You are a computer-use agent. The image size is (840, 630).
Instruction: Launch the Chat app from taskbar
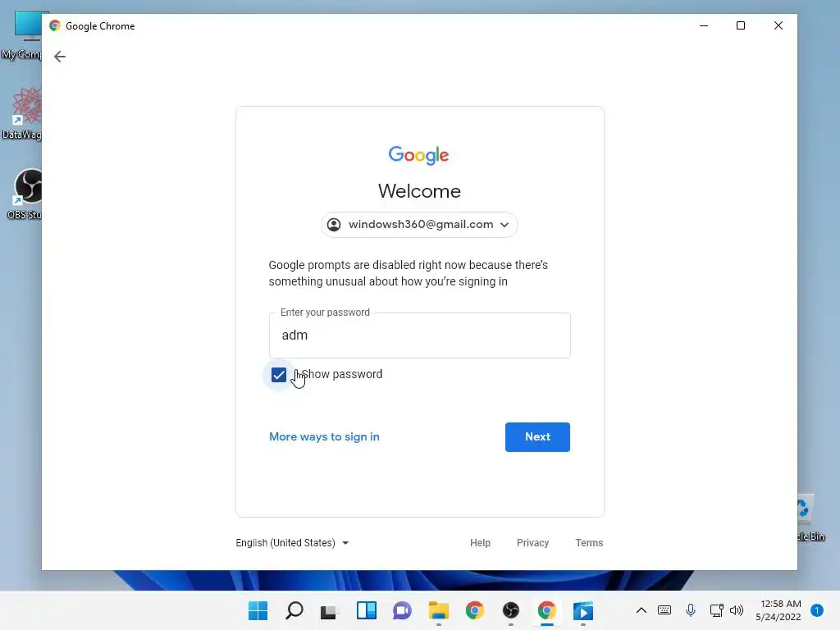tap(402, 610)
